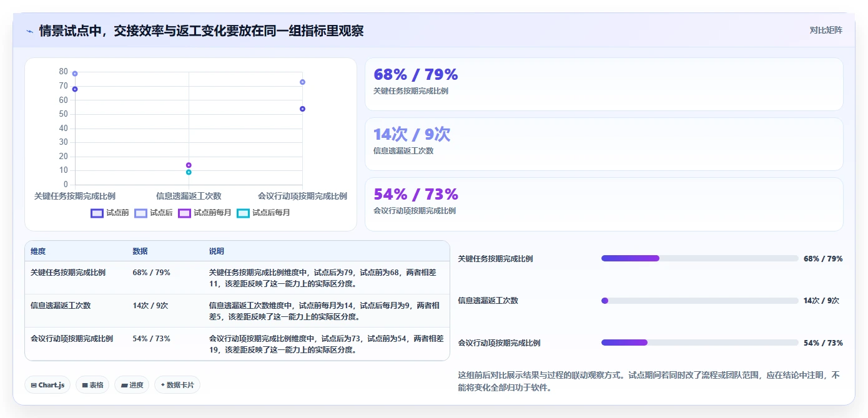The height and width of the screenshot is (418, 868).
Task: Open the 68% / 79% data card
Action: pyautogui.click(x=604, y=84)
